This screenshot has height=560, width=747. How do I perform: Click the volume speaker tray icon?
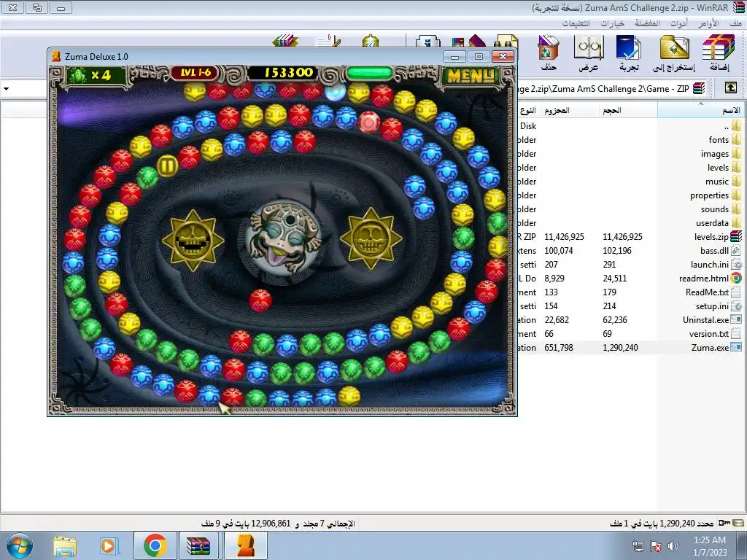(x=673, y=545)
